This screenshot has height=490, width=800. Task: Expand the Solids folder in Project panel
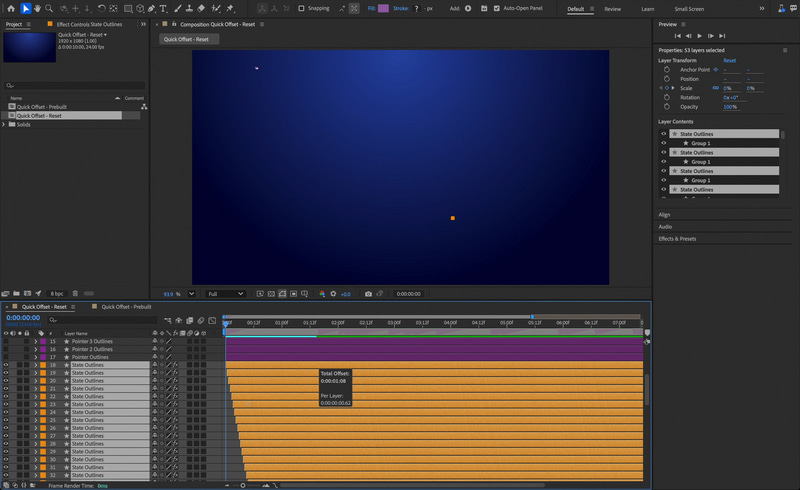(x=5, y=124)
